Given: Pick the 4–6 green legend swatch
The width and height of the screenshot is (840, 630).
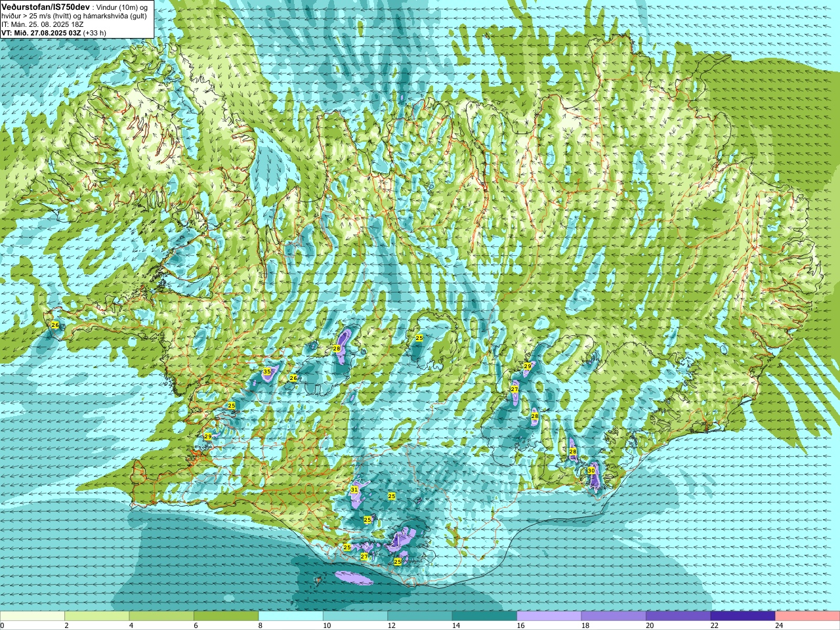Looking at the screenshot, I should [x=161, y=616].
